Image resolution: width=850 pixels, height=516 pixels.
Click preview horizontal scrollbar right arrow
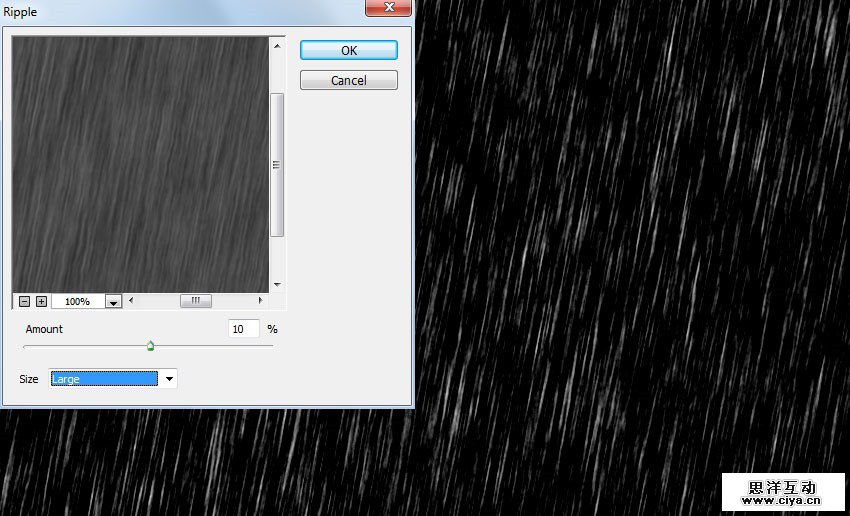pyautogui.click(x=261, y=301)
